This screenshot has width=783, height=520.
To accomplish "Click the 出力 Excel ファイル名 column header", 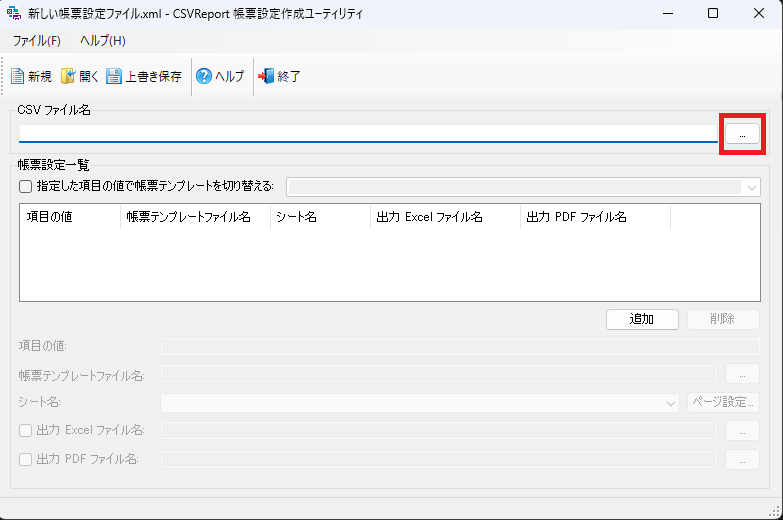I will (445, 217).
